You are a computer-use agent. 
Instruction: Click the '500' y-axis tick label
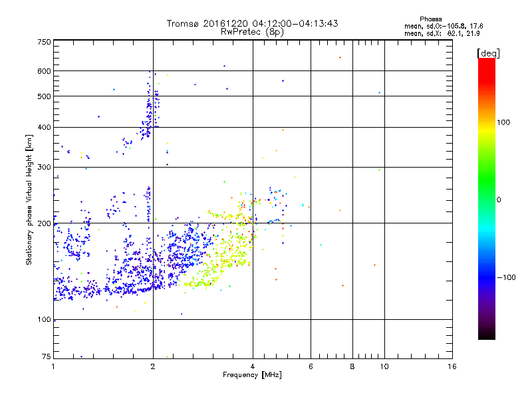[x=45, y=96]
